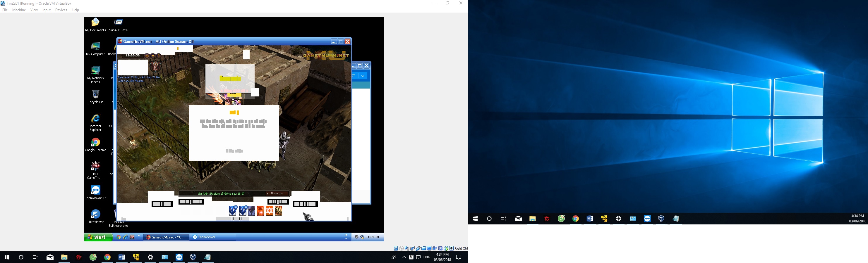Click the VirtualBox hard disk activity indicator
The width and height of the screenshot is (868, 263).
click(396, 249)
